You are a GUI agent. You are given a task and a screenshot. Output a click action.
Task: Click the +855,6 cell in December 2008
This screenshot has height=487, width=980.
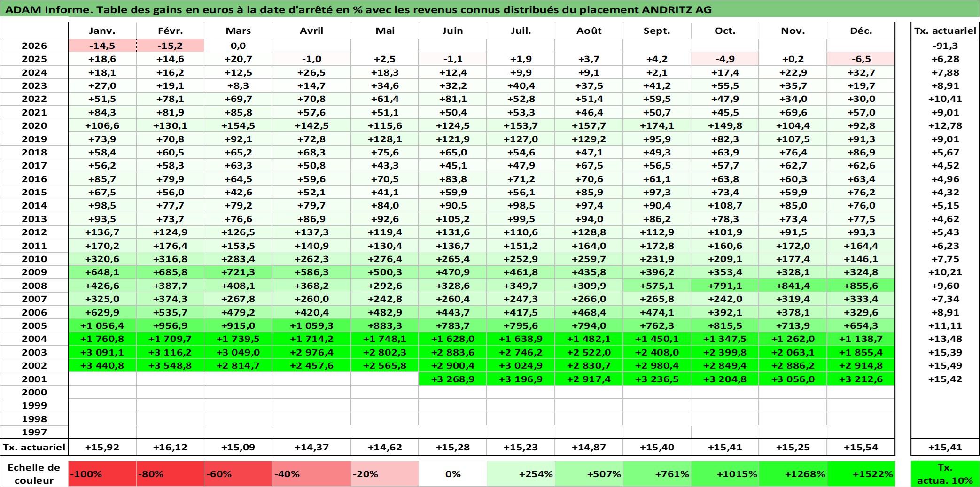pyautogui.click(x=861, y=286)
